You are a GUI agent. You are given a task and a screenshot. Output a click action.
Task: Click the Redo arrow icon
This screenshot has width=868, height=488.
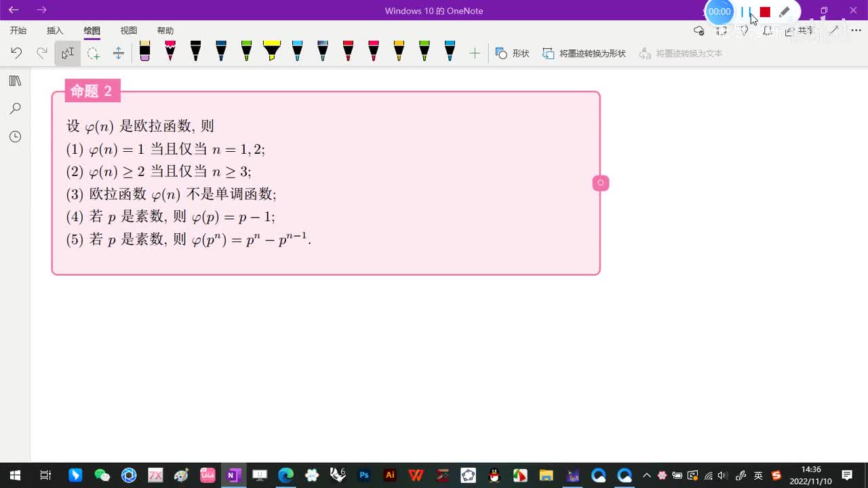(42, 53)
